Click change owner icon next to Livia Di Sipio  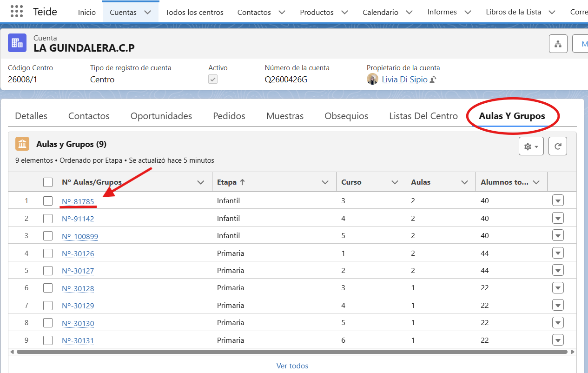(x=433, y=80)
